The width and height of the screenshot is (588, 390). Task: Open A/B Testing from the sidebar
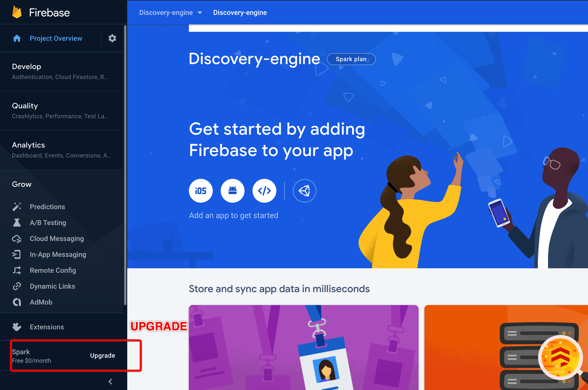coord(48,223)
